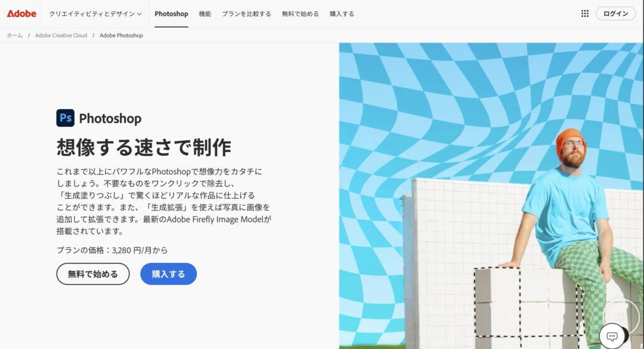Click 購入する in the top navigation
Image resolution: width=644 pixels, height=349 pixels.
[341, 14]
